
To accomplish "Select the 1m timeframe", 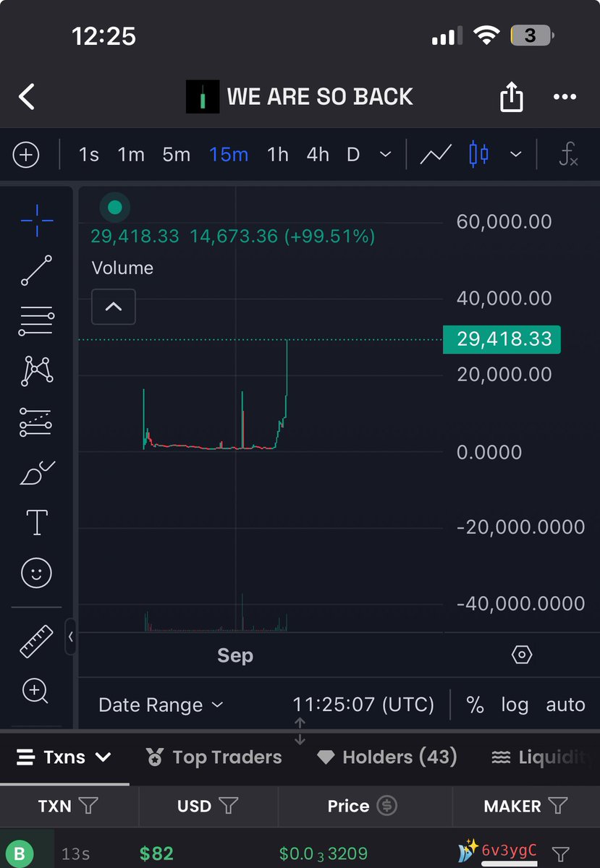I will (131, 155).
